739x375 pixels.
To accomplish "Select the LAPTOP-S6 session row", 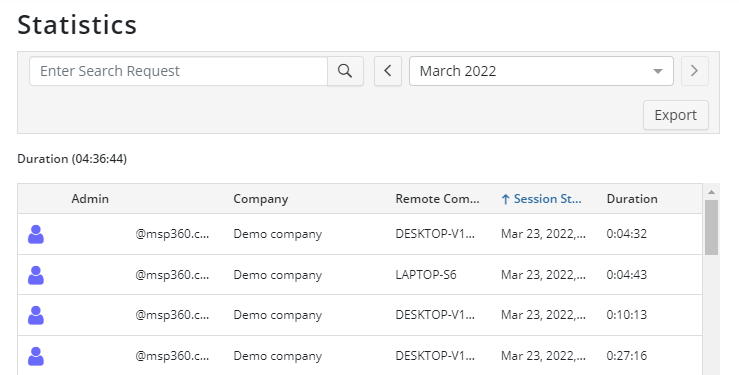I will 360,275.
